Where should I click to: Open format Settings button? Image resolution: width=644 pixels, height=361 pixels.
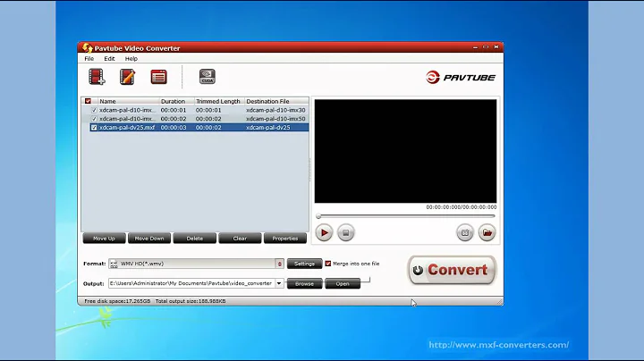[x=304, y=264]
